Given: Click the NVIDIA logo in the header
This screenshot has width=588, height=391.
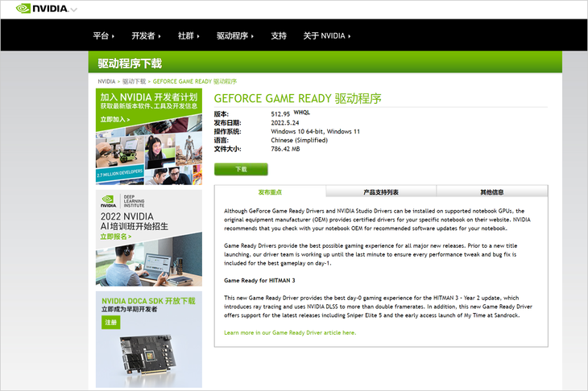Looking at the screenshot, I should tap(42, 9).
